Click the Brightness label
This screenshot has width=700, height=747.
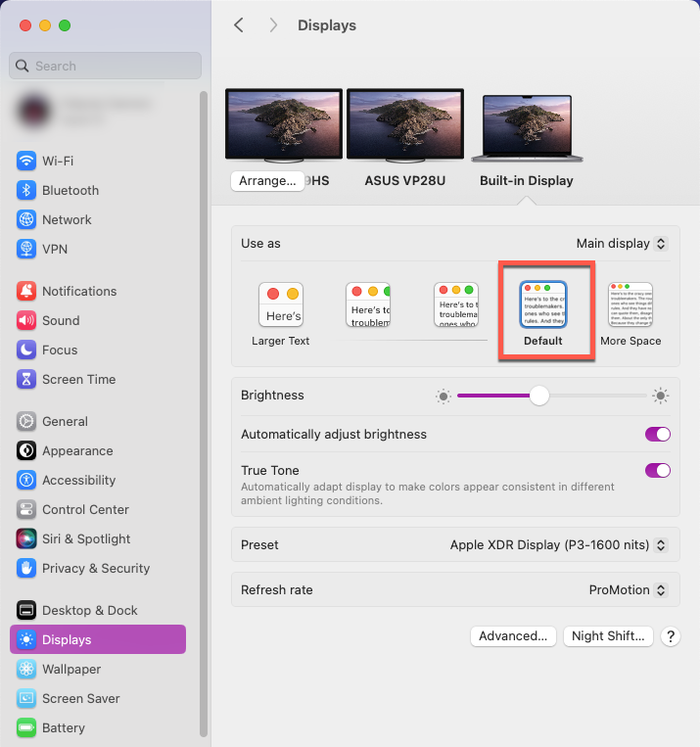[x=272, y=396]
